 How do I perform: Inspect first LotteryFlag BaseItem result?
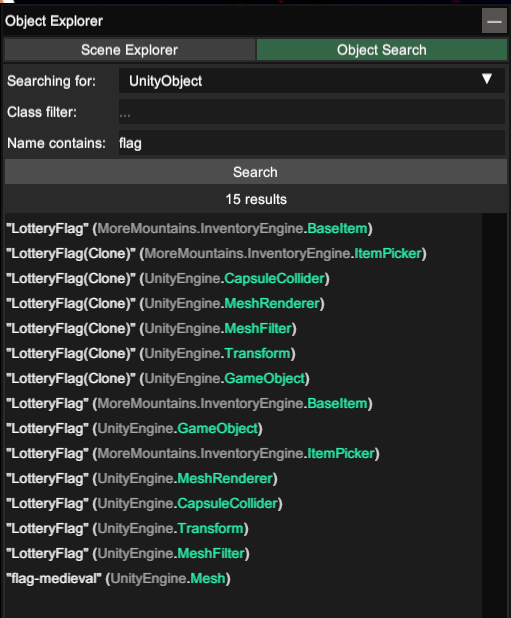[x=189, y=229]
